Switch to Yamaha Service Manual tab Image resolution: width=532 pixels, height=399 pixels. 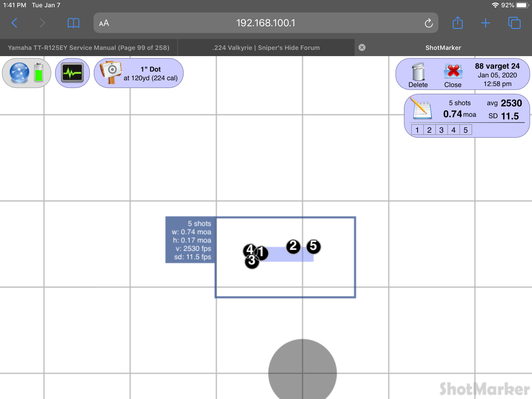click(x=89, y=48)
